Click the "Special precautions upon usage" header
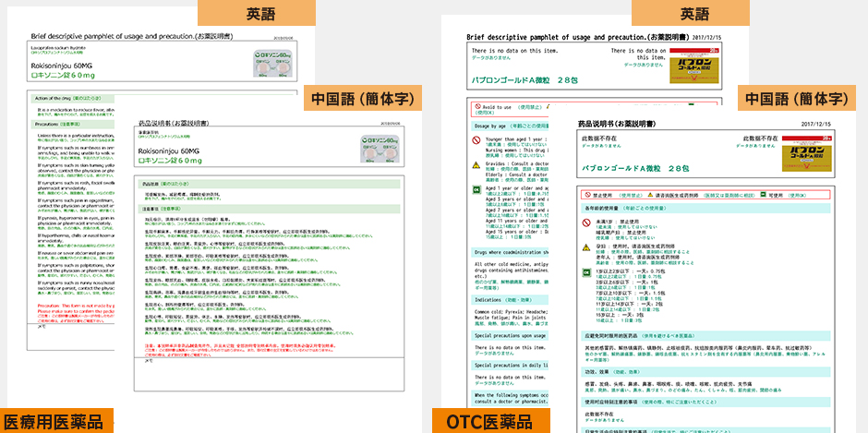 [x=510, y=335]
